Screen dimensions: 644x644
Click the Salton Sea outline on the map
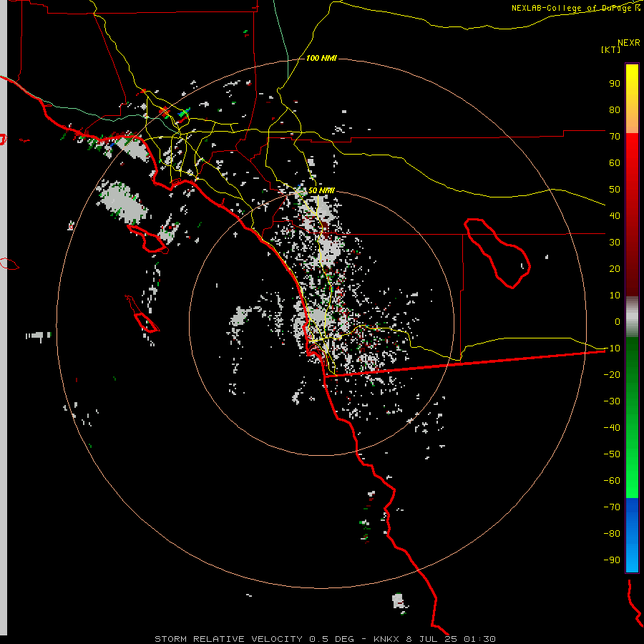[x=497, y=253]
